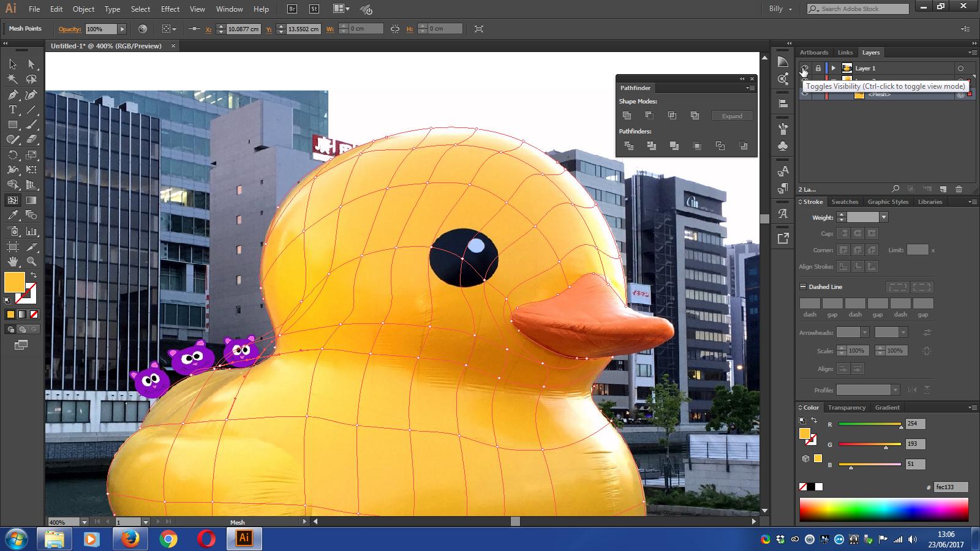Click Divide in Pathfinder panel
Image resolution: width=980 pixels, height=551 pixels.
[x=628, y=146]
